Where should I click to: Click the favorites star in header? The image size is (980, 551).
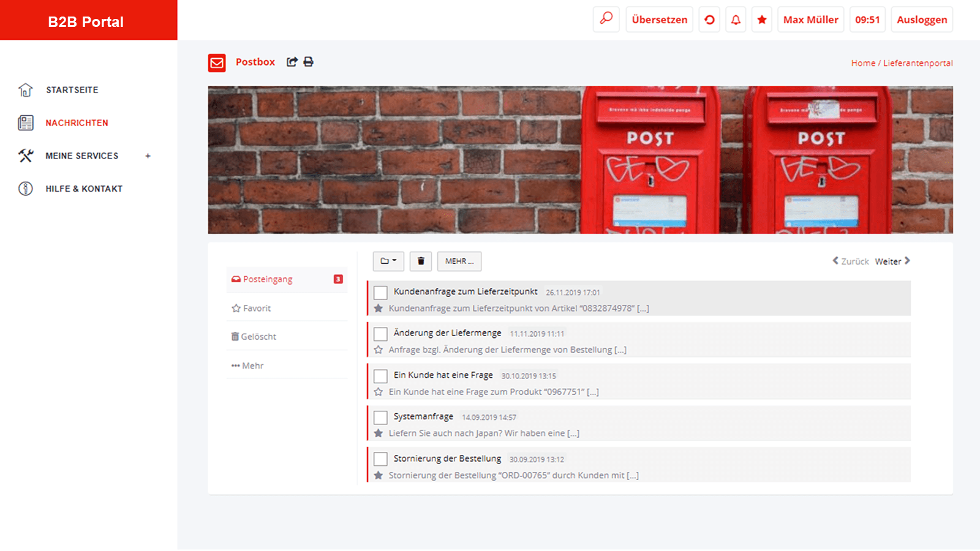click(762, 20)
